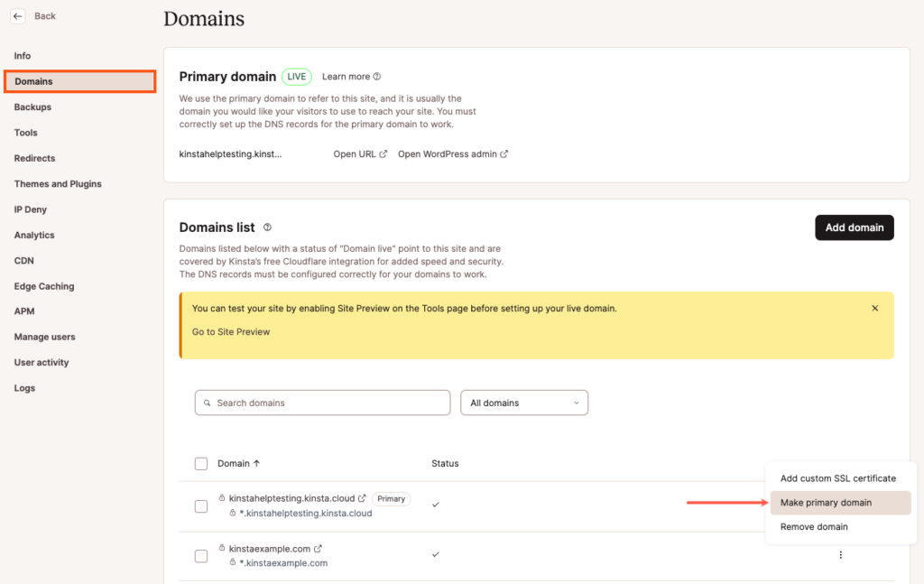Check the box for kinstaexample.com

pos(200,556)
